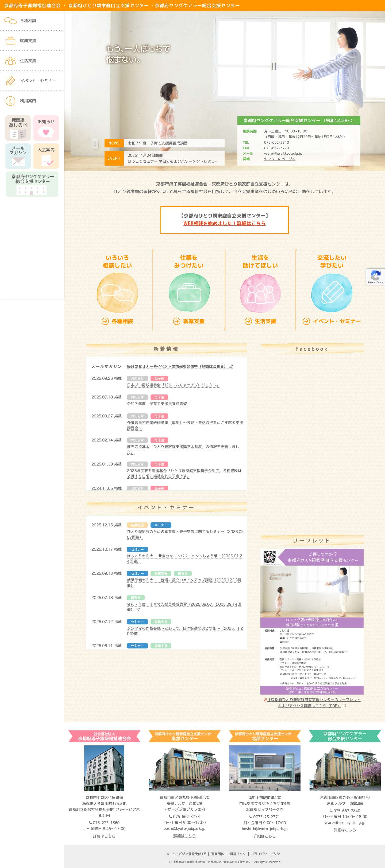Image resolution: width=385 pixels, height=868 pixels.
Task: Click the briefcase icon beside 就業支援
Action: 10,41
